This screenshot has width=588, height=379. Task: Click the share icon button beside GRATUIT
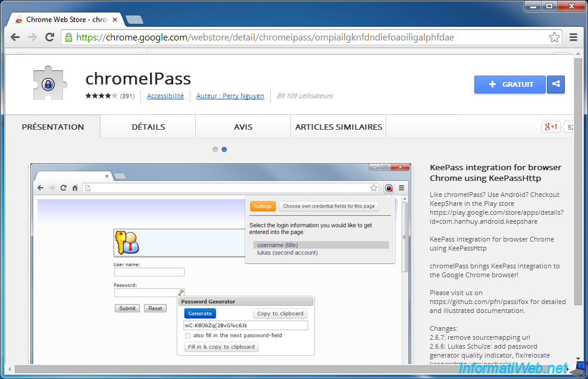tap(556, 84)
